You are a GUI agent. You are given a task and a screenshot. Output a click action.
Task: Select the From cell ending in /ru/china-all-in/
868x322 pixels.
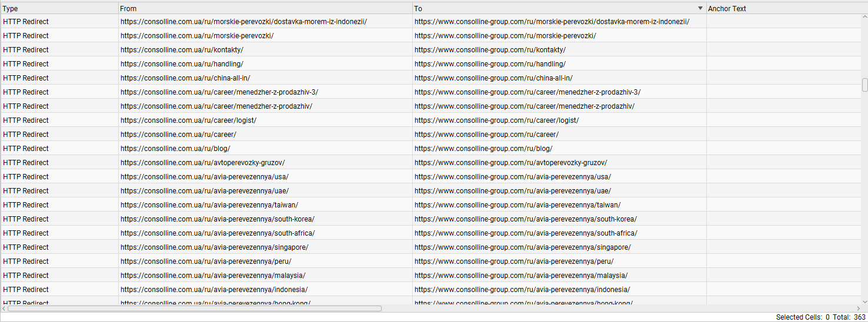265,78
